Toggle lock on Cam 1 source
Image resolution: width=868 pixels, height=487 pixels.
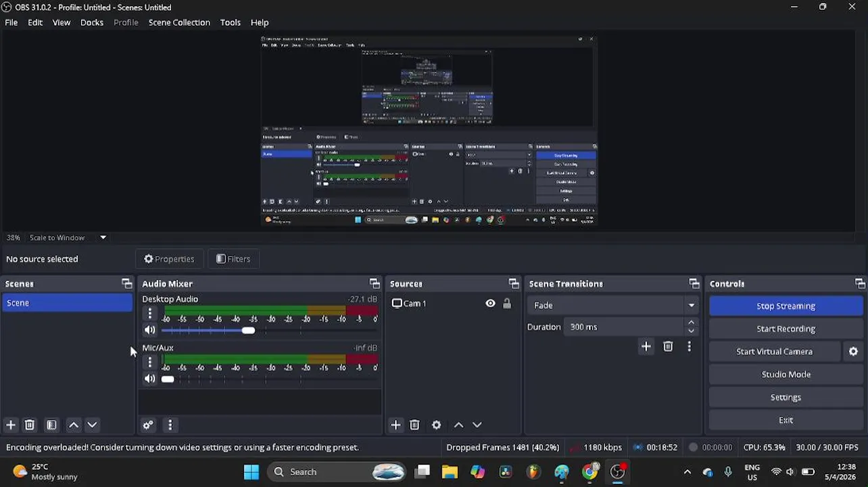click(507, 304)
